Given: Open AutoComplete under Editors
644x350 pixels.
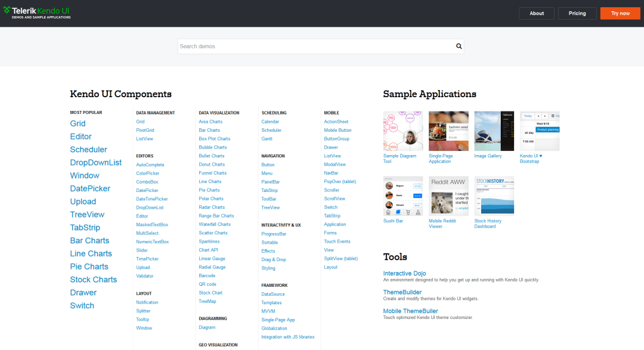Looking at the screenshot, I should [150, 165].
